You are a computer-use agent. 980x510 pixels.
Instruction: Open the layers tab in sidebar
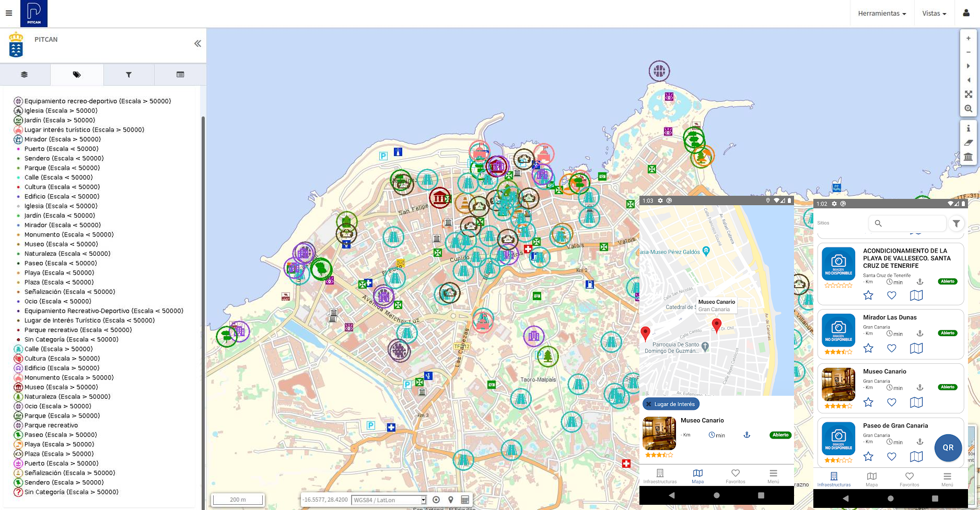[x=25, y=75]
